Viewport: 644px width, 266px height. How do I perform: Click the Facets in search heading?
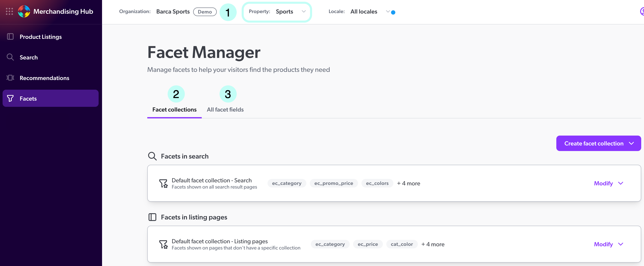coord(185,156)
